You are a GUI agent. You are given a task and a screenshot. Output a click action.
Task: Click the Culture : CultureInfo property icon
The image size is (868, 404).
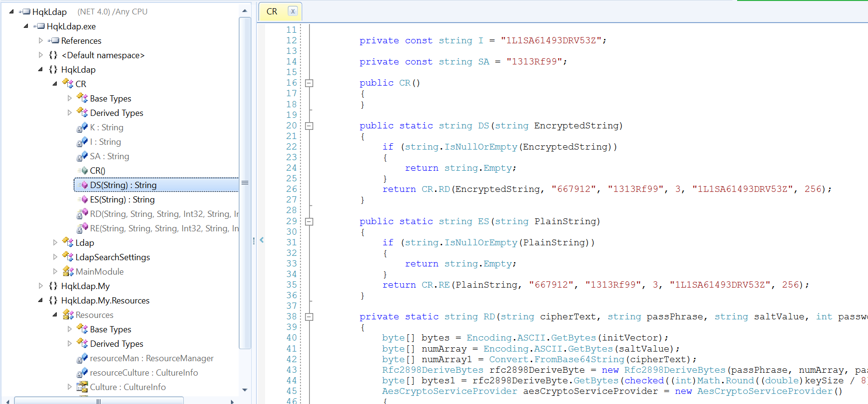82,387
